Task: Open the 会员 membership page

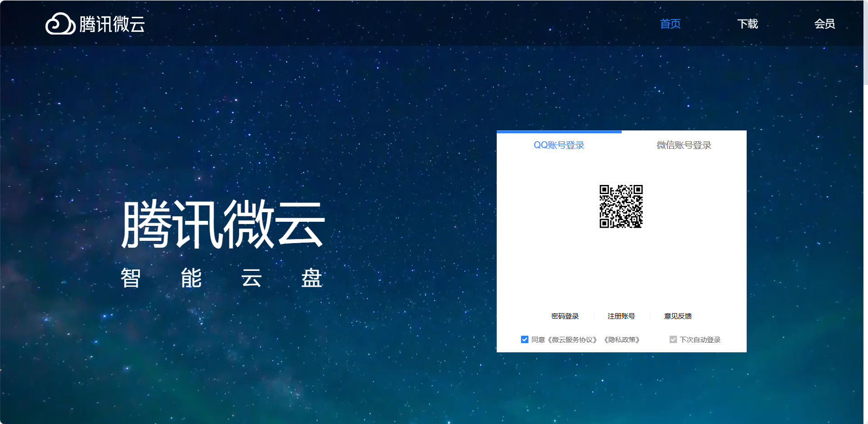Action: click(x=824, y=24)
